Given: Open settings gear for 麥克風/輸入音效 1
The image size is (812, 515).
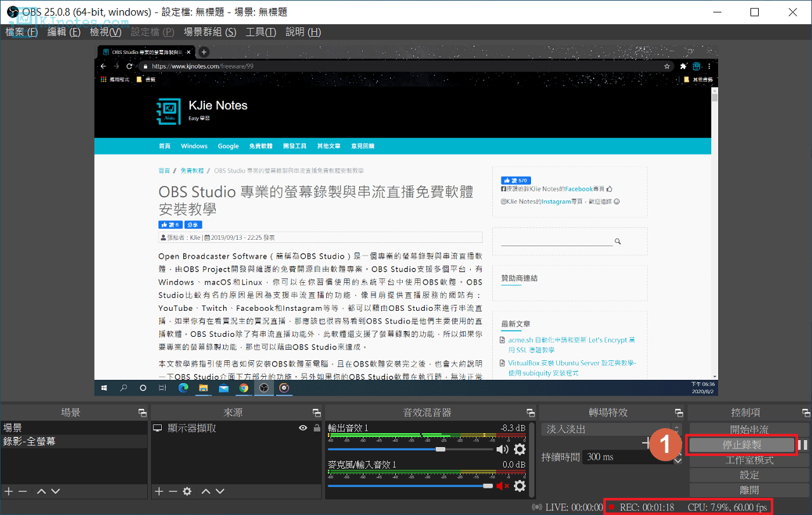Looking at the screenshot, I should [520, 486].
